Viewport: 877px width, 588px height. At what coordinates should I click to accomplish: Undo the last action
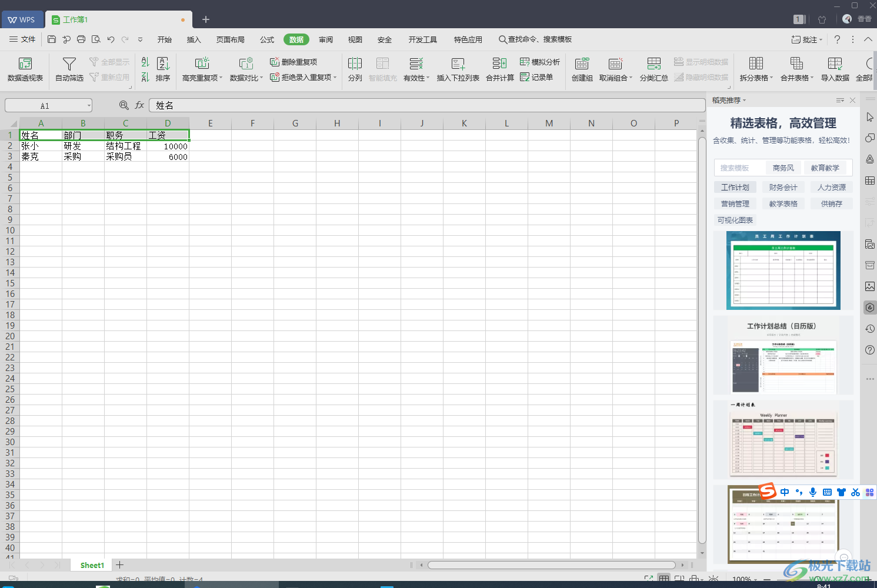111,39
